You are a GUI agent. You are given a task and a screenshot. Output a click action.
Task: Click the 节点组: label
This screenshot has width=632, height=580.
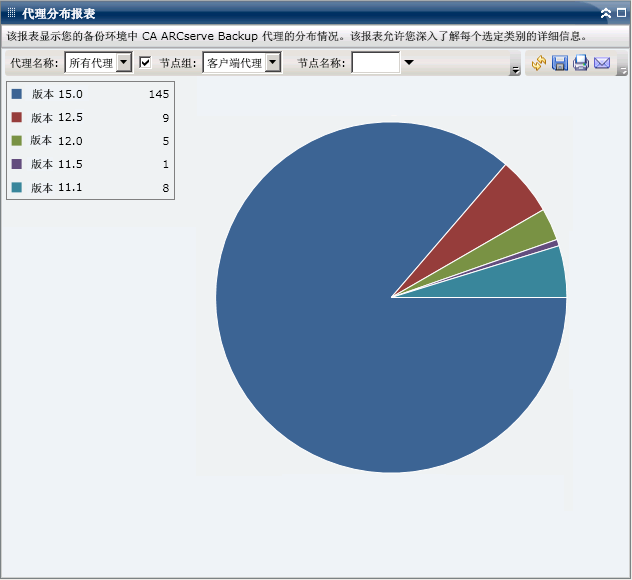coord(178,63)
